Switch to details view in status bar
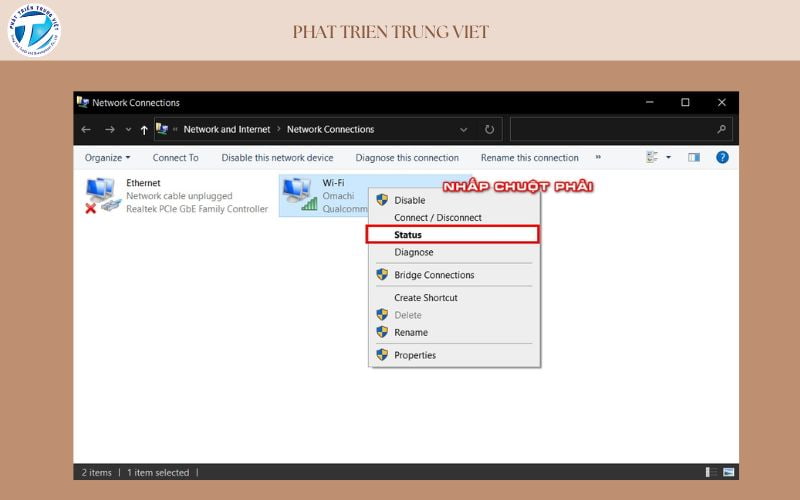Viewport: 800px width, 500px height. tap(711, 472)
